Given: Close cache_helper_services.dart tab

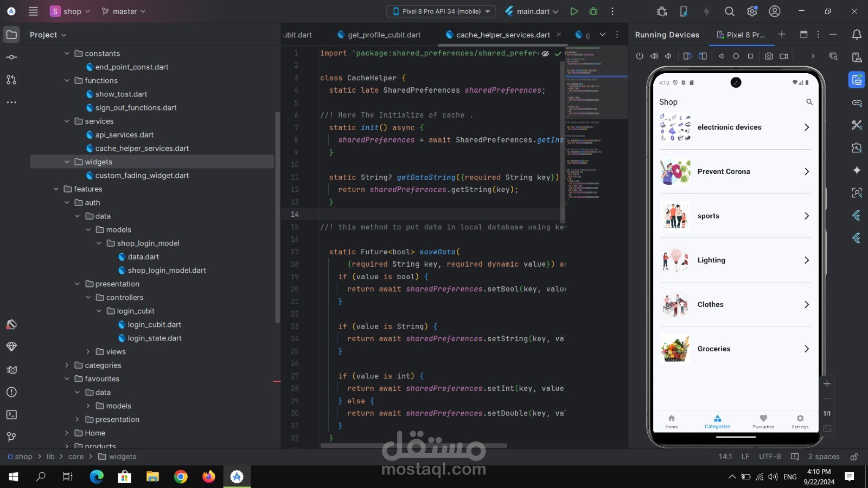Looking at the screenshot, I should click(559, 35).
